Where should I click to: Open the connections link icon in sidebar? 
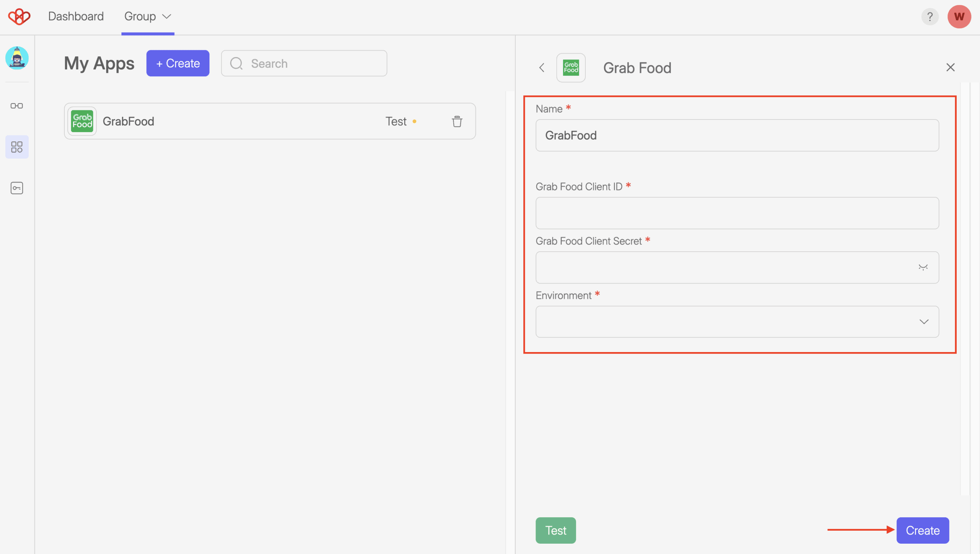[17, 106]
